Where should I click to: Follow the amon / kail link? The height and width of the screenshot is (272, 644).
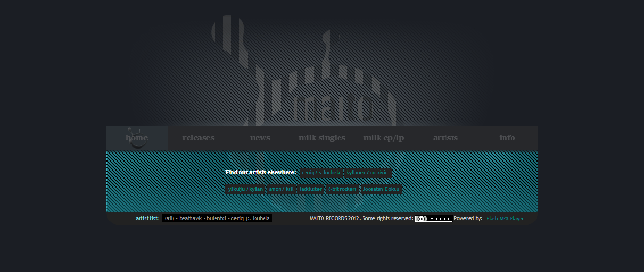(281, 189)
